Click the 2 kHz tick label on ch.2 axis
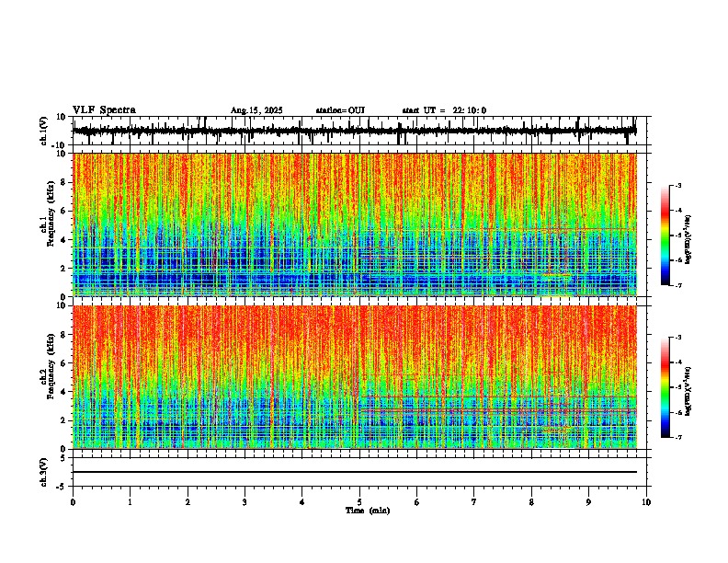 [x=64, y=420]
